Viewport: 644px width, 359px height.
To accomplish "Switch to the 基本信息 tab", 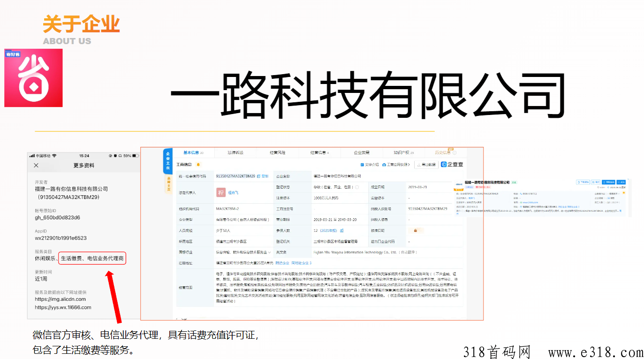I will [x=193, y=153].
